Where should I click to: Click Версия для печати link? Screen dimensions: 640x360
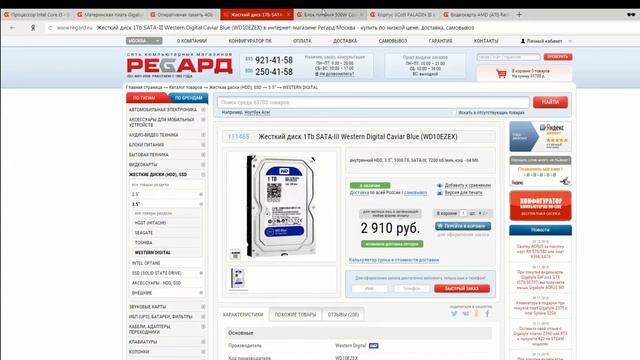(x=463, y=192)
